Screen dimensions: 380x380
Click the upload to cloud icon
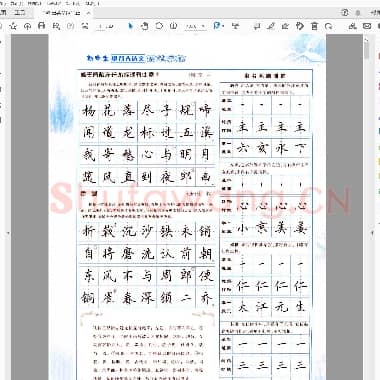[27, 26]
